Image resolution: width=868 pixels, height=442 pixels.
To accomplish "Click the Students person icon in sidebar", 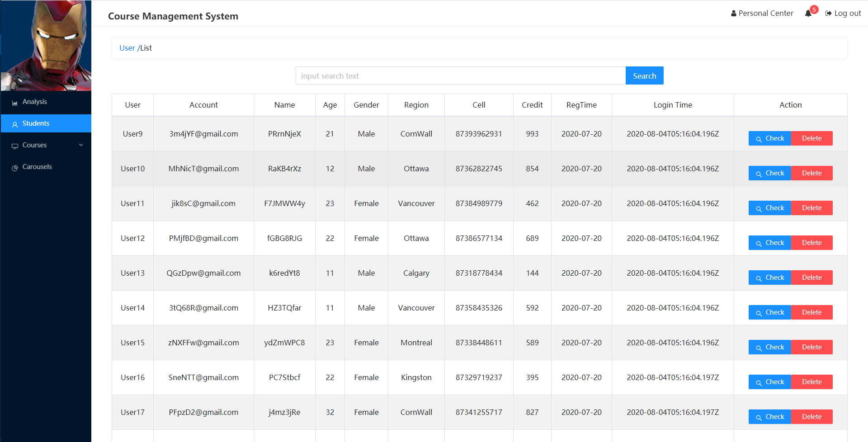I will tap(15, 124).
